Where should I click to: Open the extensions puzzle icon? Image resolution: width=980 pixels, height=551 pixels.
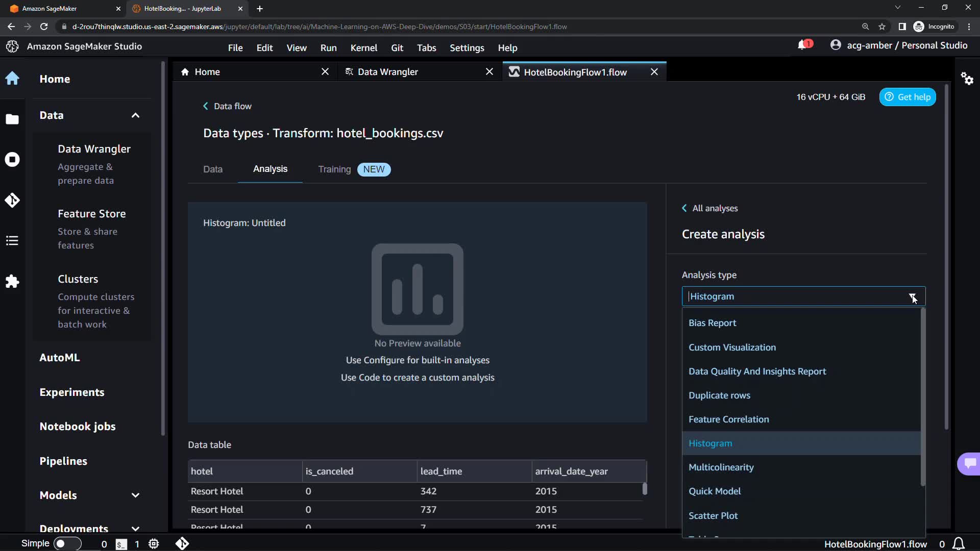pos(12,281)
